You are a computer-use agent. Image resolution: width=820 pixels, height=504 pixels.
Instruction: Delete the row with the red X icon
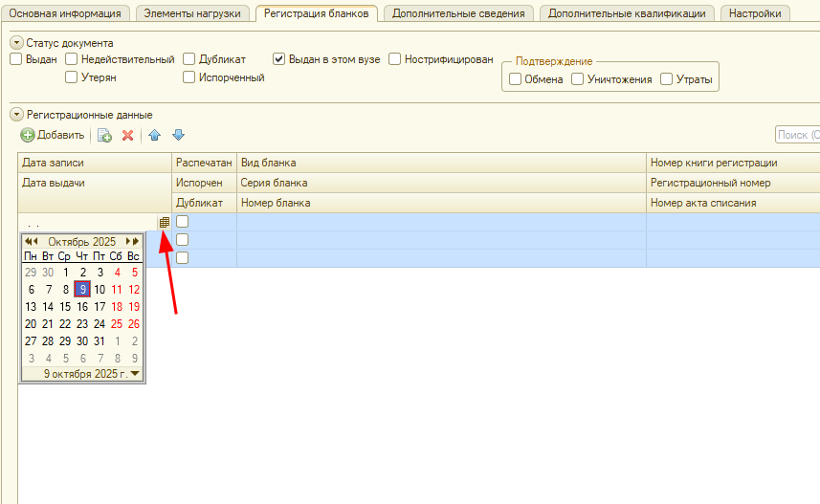tap(127, 136)
